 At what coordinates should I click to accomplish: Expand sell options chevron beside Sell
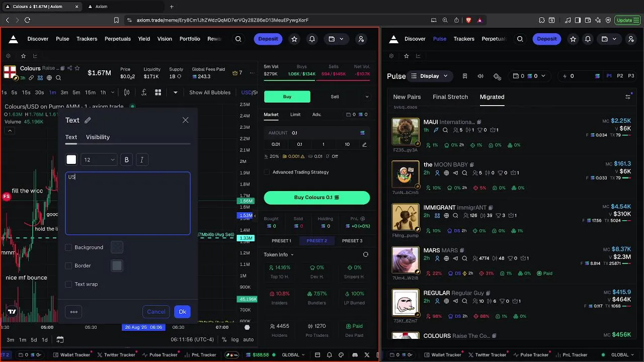[367, 97]
